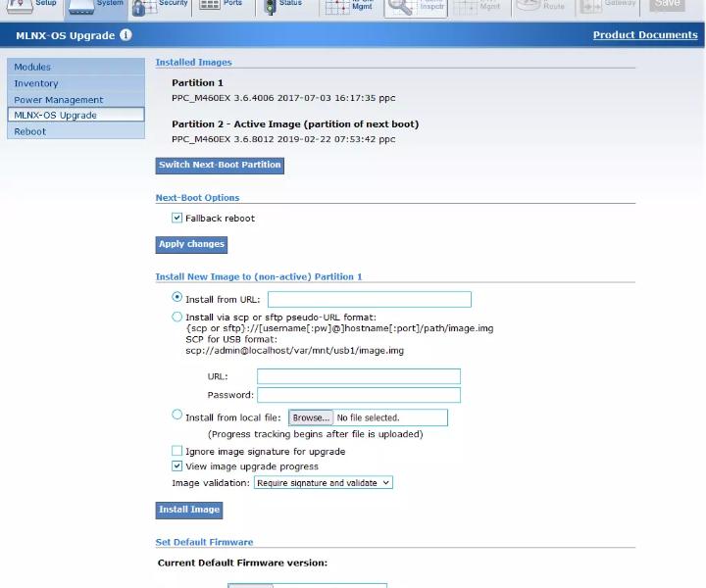
Task: Click the Partition 1 heading under Installed Images
Action: pos(197,82)
